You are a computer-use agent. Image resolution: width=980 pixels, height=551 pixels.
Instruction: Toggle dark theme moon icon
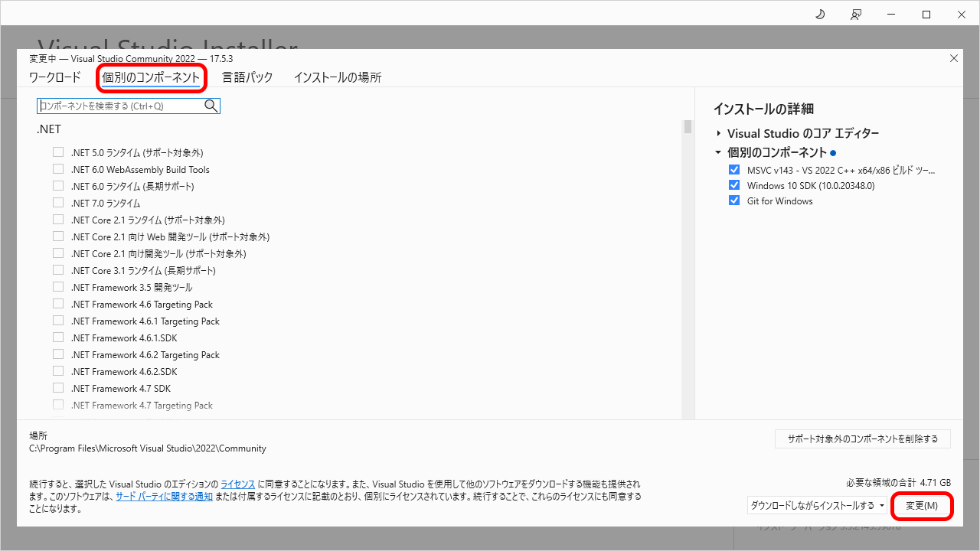(820, 15)
